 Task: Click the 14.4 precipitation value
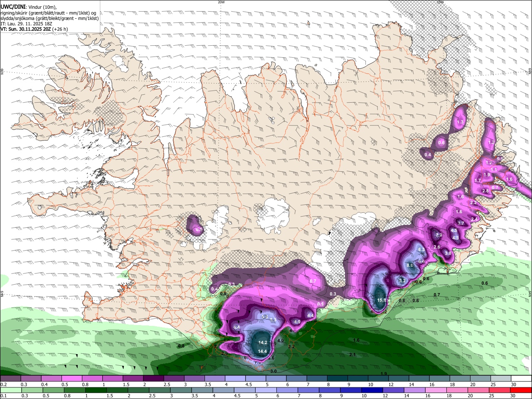pos(262,351)
